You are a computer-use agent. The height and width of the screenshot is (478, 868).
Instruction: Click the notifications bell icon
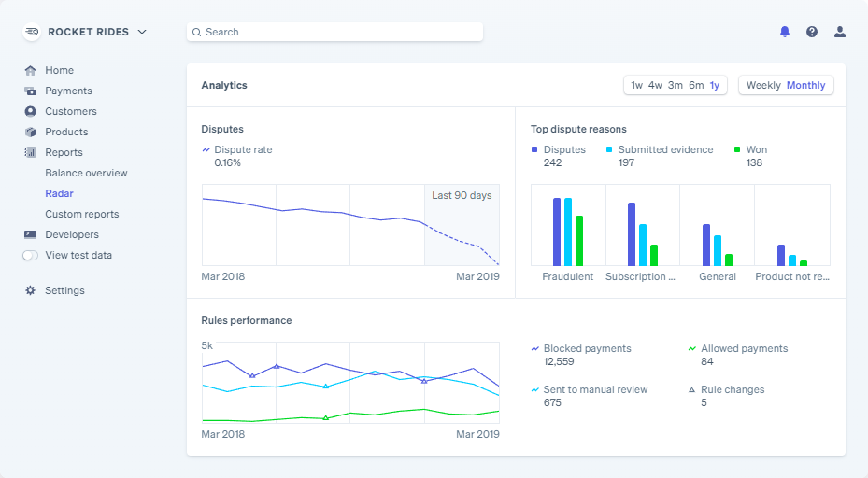pos(785,32)
